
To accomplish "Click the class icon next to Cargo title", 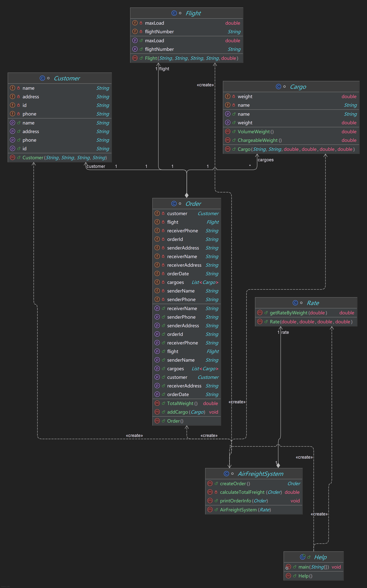I will point(278,87).
